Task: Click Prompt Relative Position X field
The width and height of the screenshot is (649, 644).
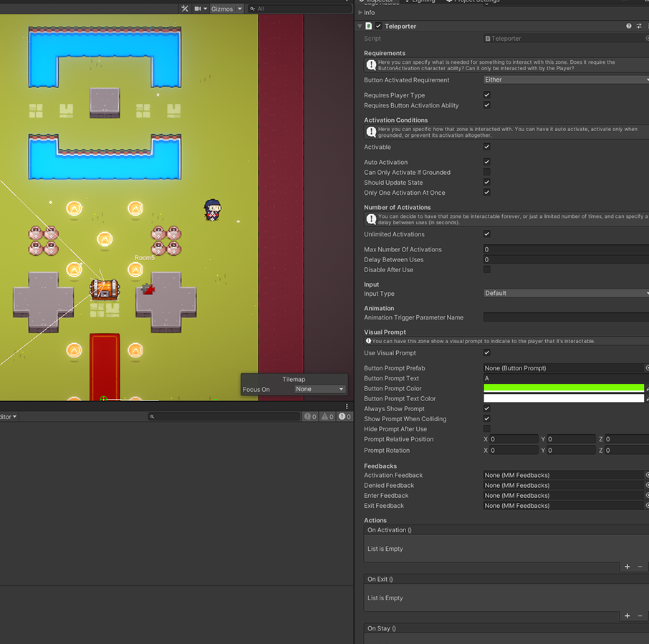Action: (514, 439)
